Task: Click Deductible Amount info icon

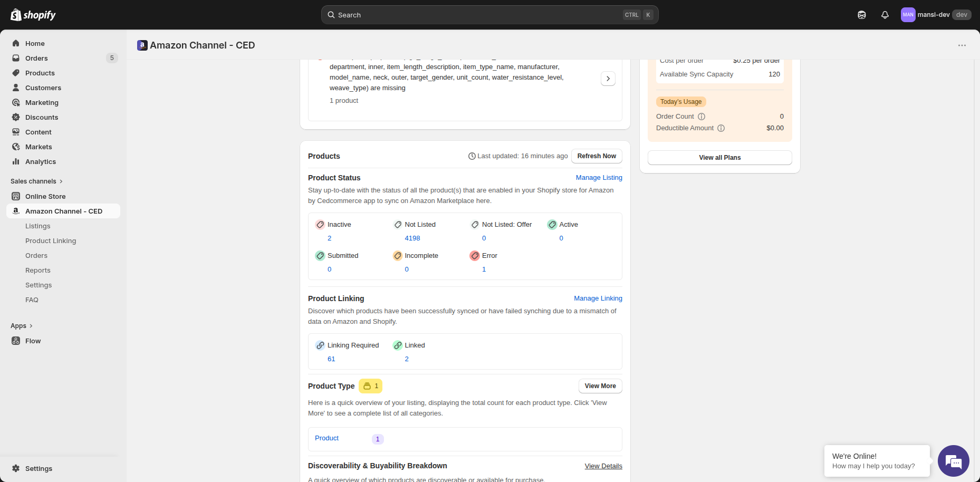Action: tap(721, 128)
